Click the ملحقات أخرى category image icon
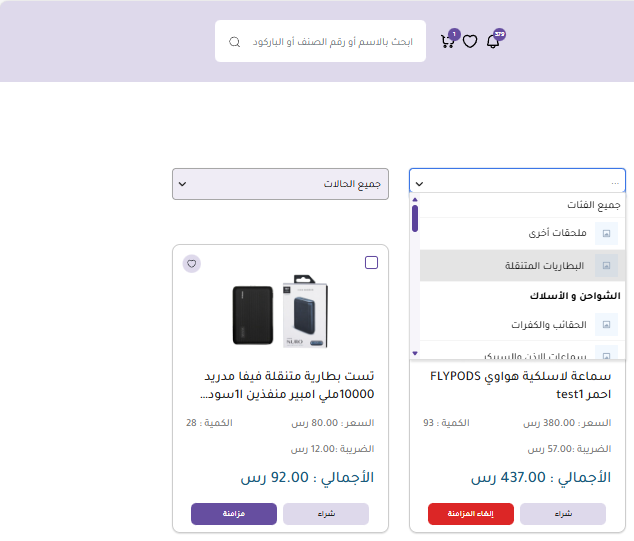The height and width of the screenshot is (541, 634). tap(606, 233)
